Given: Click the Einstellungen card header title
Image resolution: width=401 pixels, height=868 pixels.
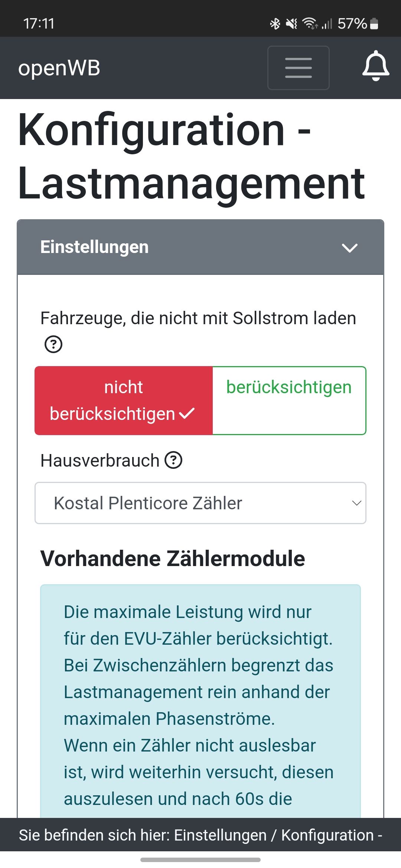Looking at the screenshot, I should pos(94,247).
